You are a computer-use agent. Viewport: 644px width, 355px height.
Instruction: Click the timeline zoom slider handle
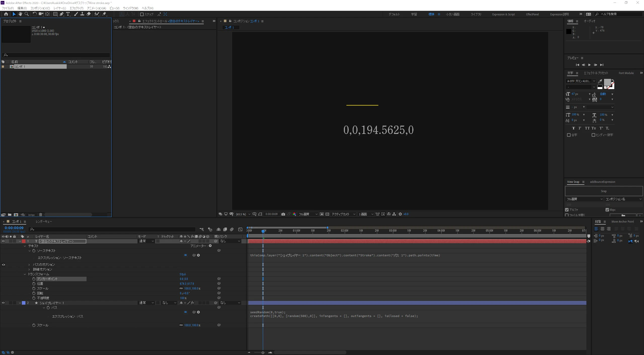[x=263, y=352]
